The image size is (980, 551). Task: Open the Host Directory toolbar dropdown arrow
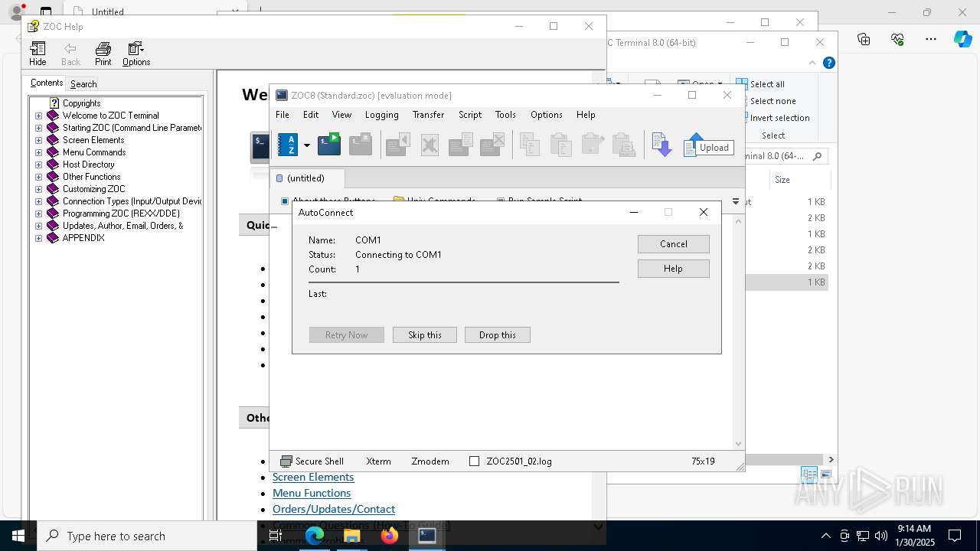click(307, 145)
